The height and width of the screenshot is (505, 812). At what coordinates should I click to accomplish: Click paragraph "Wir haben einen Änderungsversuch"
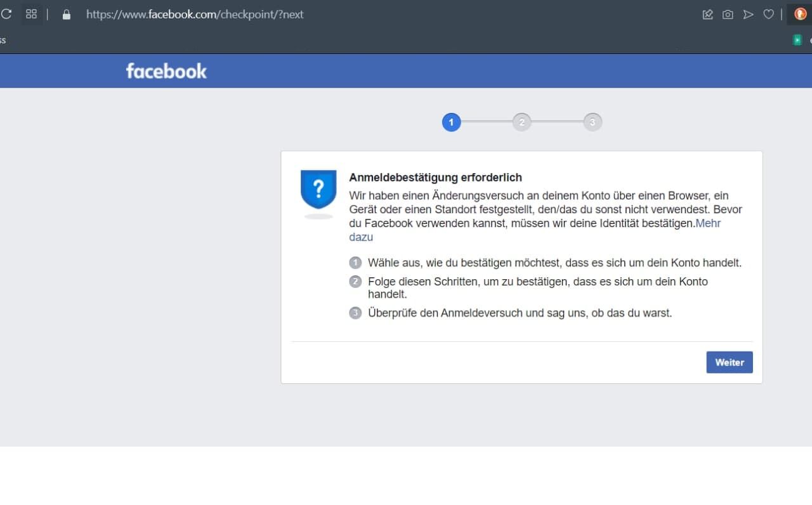[546, 216]
